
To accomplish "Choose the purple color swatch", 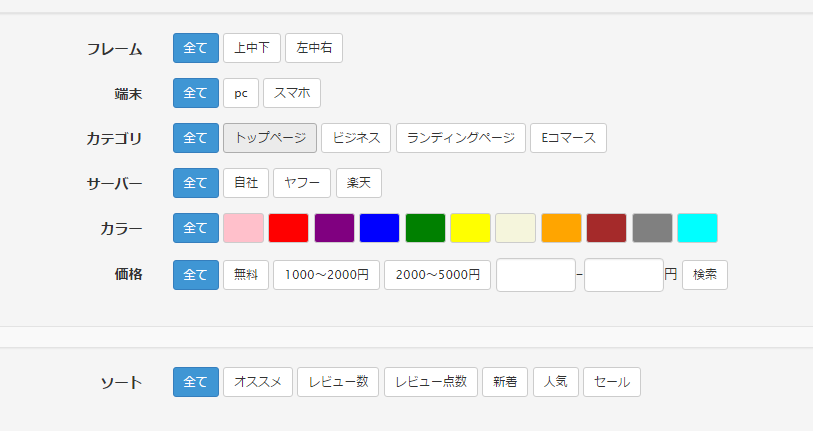I will coord(334,228).
